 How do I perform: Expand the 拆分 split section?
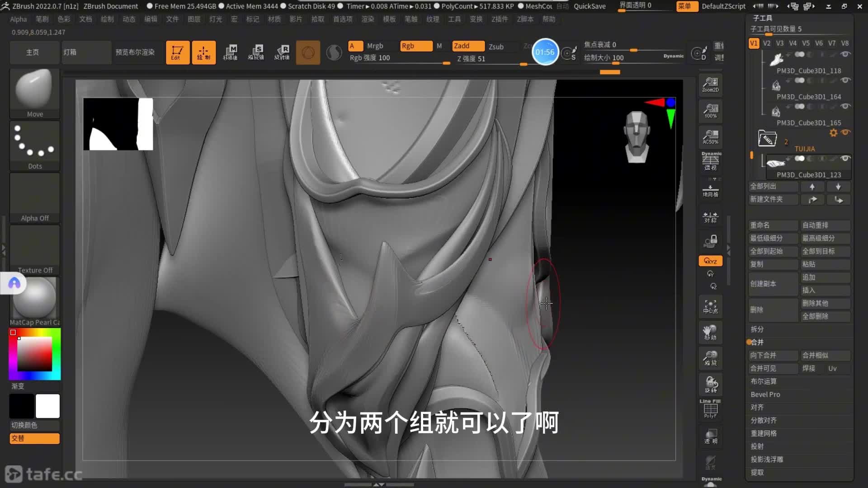[x=757, y=329]
